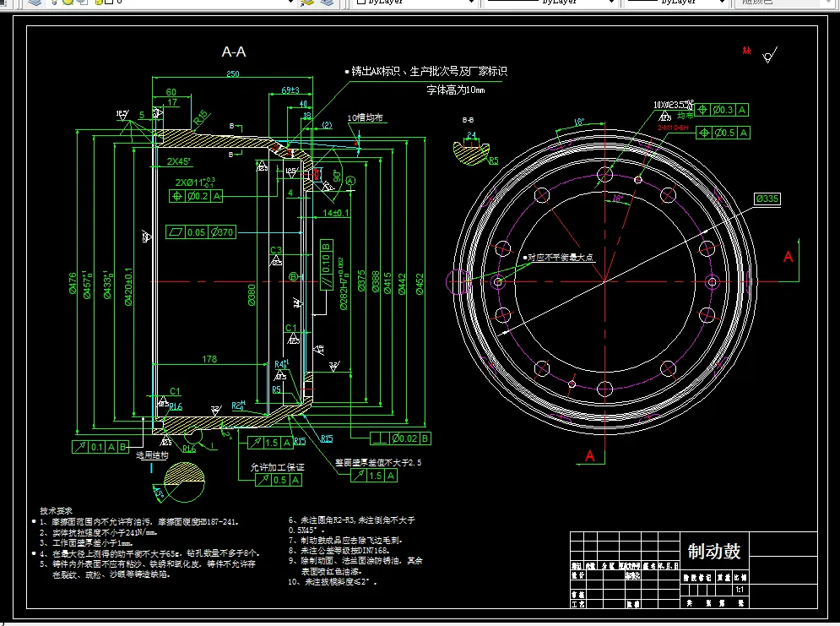Select the 2X45° chamfer dimension

tap(178, 161)
